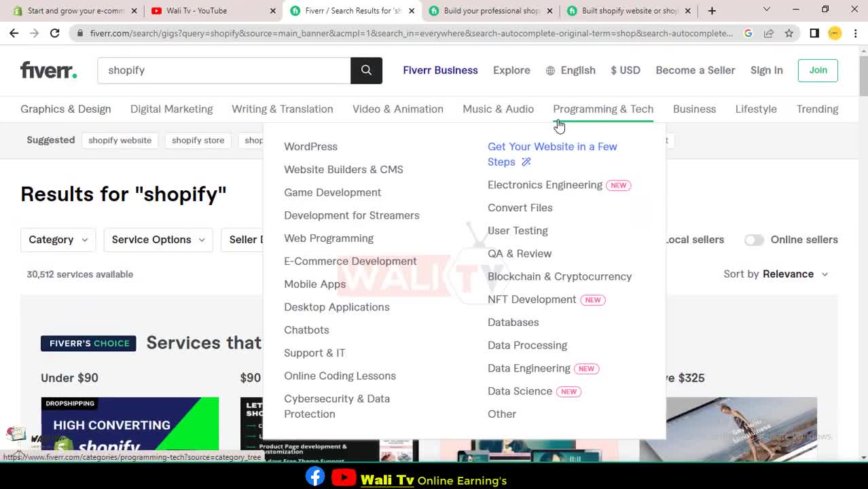868x489 pixels.
Task: Click suggested tag shopify website
Action: point(120,141)
